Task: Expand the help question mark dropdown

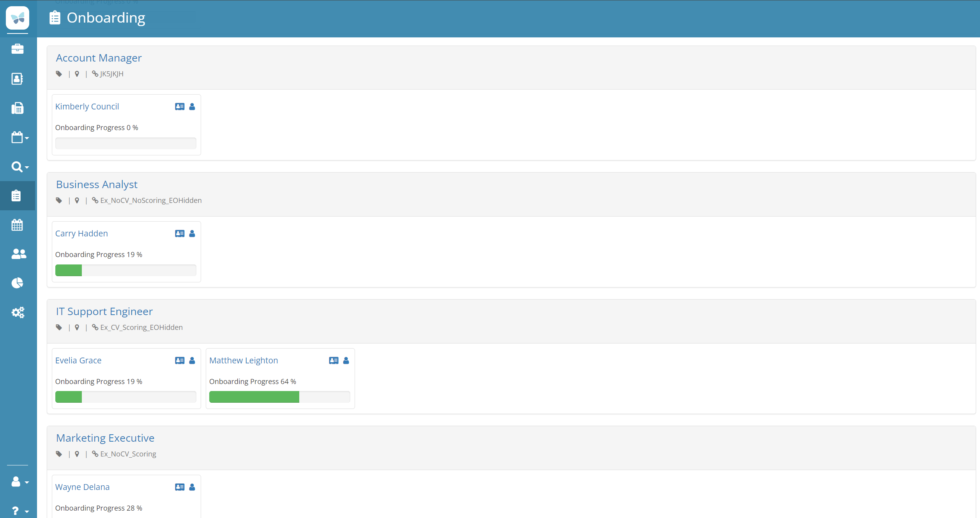Action: [x=19, y=511]
